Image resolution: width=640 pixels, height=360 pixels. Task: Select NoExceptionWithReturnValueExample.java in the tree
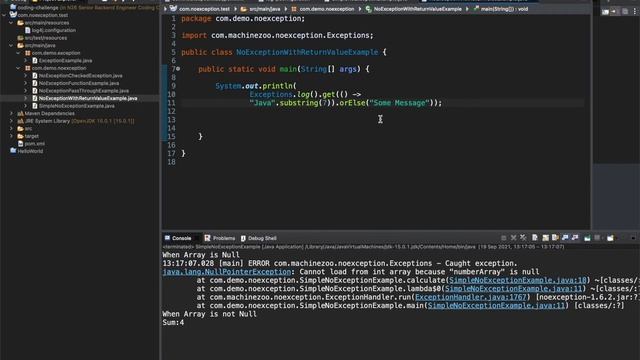pyautogui.click(x=88, y=98)
